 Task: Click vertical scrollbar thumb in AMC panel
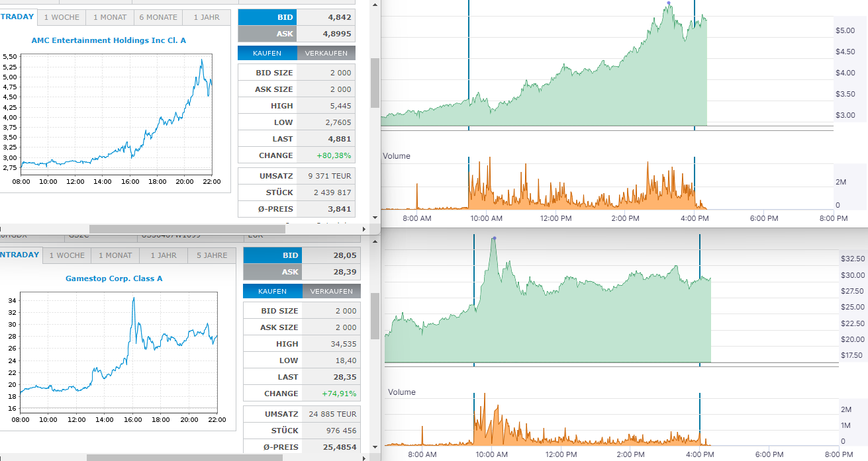[x=375, y=83]
